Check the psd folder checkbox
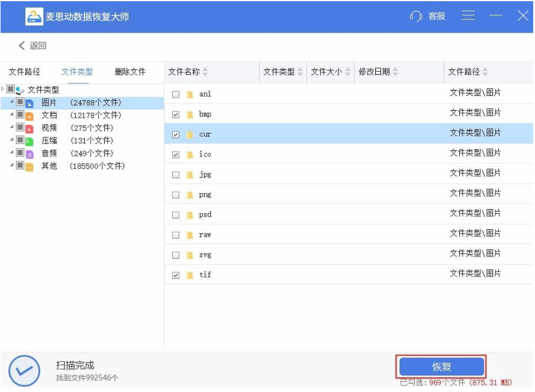 tap(176, 215)
